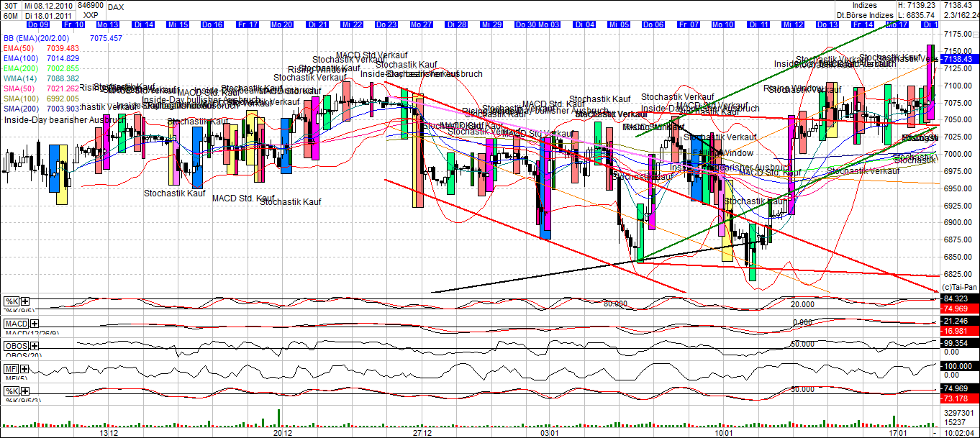Select the OBOS indicator label box
980x438 pixels.
pyautogui.click(x=14, y=345)
